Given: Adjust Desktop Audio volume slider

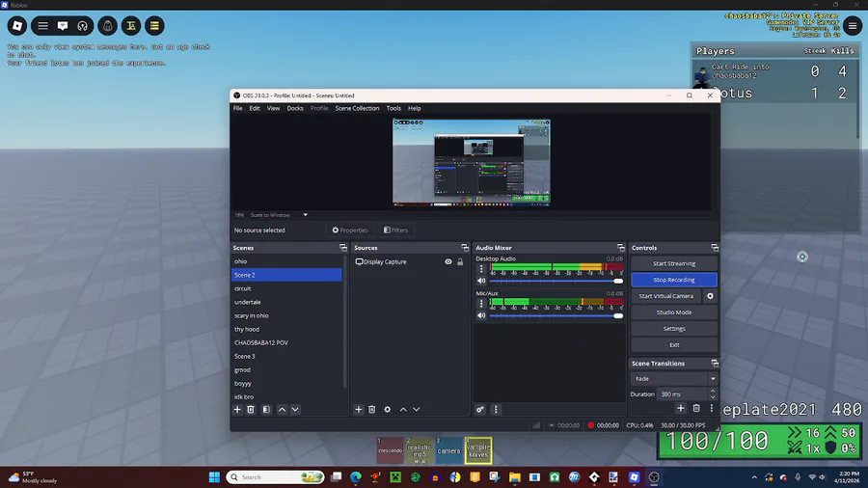Looking at the screenshot, I should pos(556,281).
